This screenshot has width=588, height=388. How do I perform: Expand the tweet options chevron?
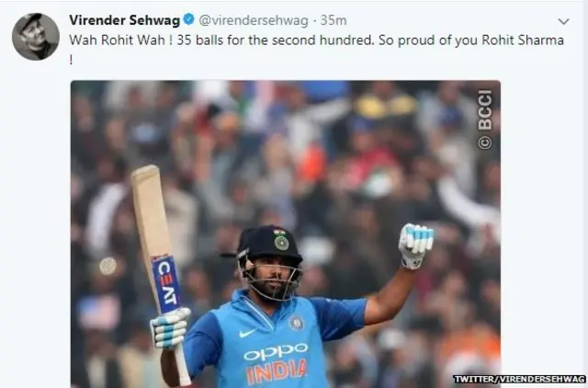click(x=563, y=22)
